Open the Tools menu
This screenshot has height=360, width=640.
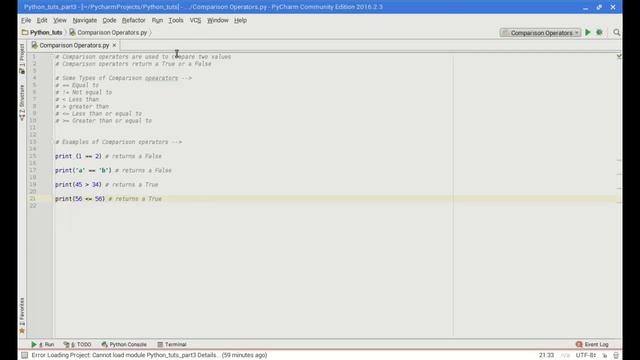(176, 20)
